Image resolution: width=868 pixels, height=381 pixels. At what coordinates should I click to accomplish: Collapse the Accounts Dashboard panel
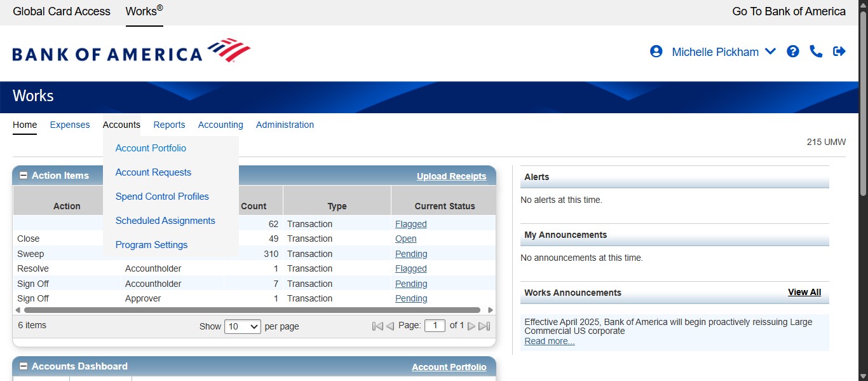point(24,366)
